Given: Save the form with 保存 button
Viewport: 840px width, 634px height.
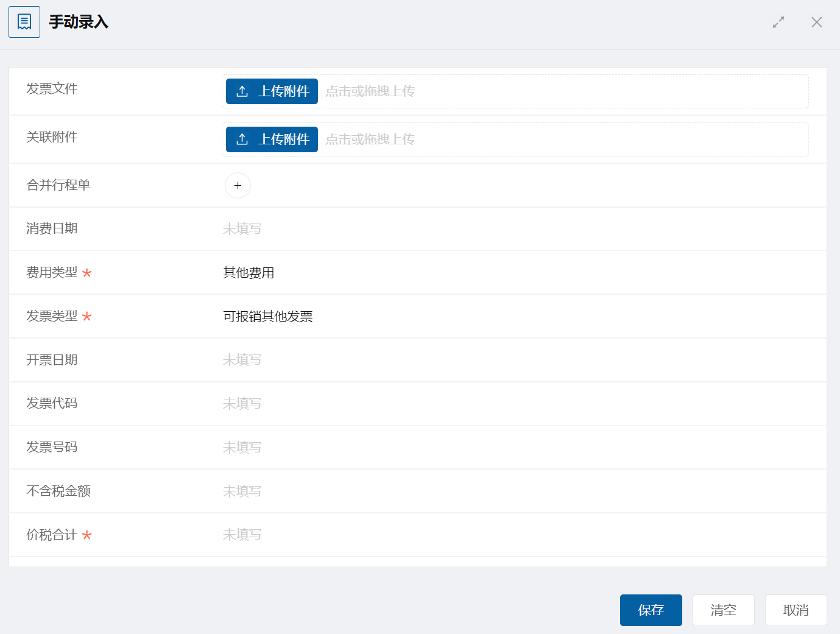Looking at the screenshot, I should pyautogui.click(x=651, y=610).
